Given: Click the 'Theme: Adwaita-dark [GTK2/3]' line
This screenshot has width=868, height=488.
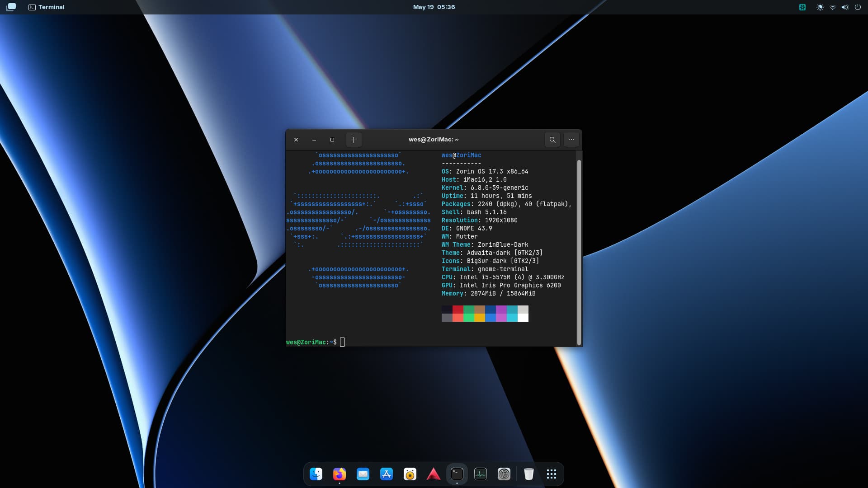Looking at the screenshot, I should [492, 253].
